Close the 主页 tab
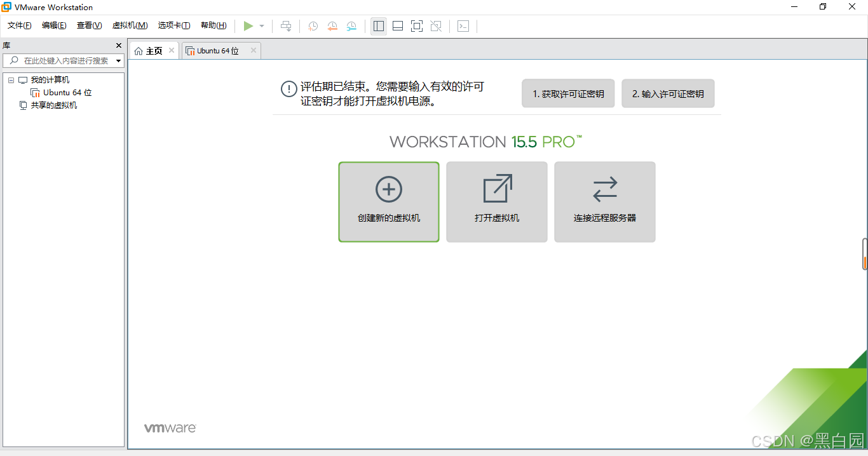This screenshot has width=868, height=456. click(x=172, y=50)
